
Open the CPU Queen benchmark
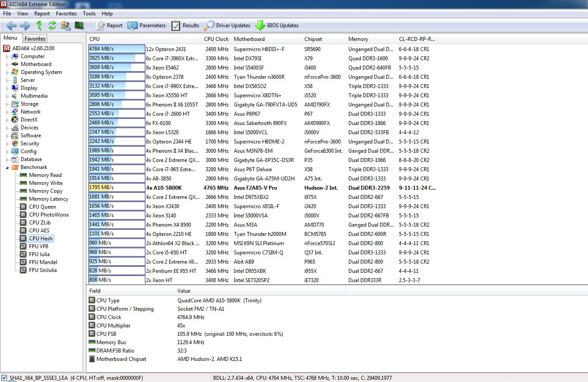(x=42, y=207)
